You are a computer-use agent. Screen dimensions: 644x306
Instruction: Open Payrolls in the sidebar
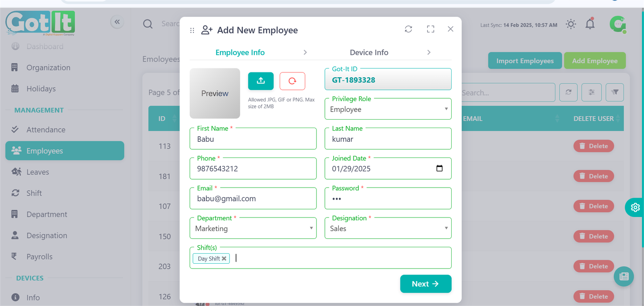tap(39, 256)
